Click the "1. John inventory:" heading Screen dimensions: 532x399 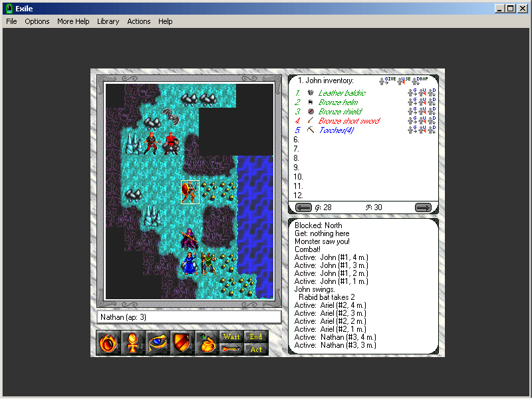pyautogui.click(x=326, y=80)
